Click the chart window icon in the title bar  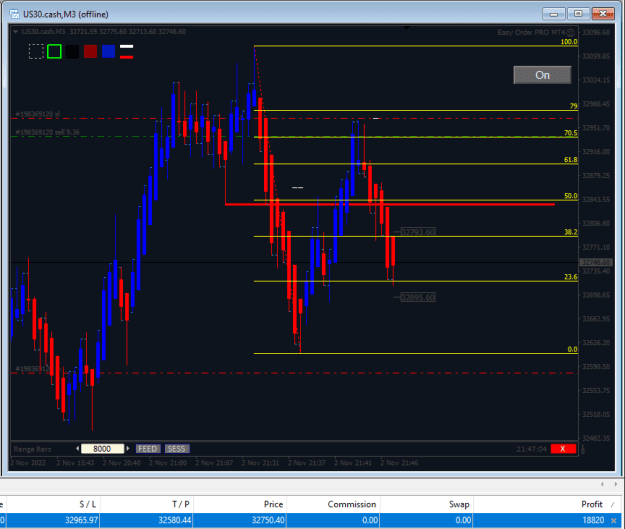14,14
